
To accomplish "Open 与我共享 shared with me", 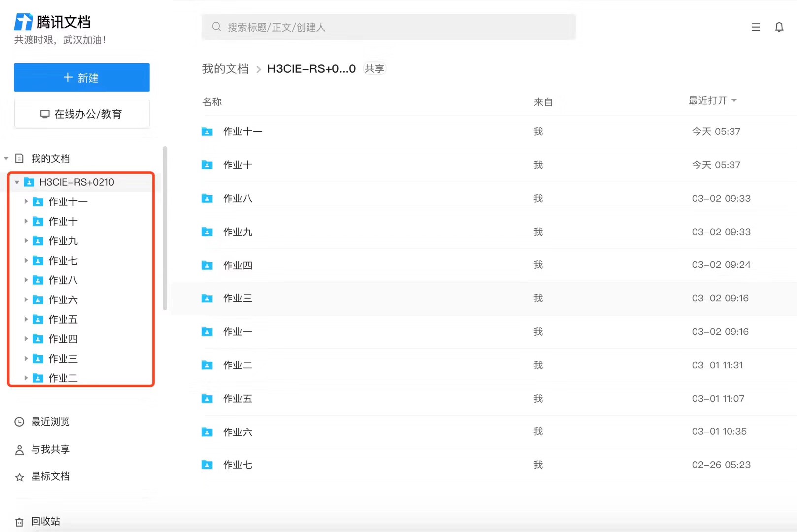I will pos(50,449).
